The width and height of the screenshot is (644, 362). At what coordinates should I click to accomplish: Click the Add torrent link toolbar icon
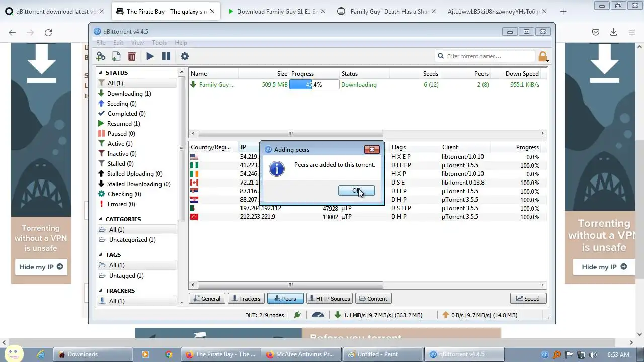(x=101, y=56)
